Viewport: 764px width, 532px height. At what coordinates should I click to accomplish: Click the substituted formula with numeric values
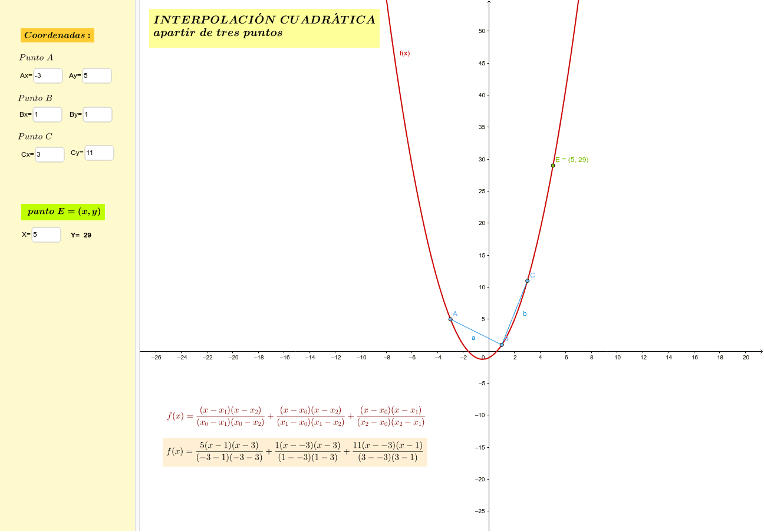pyautogui.click(x=295, y=452)
